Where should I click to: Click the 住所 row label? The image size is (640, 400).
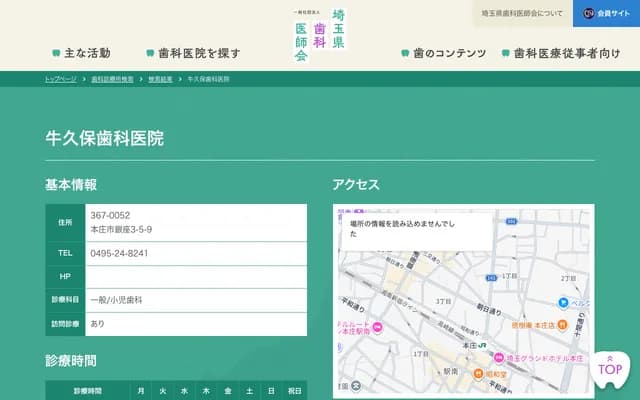tap(65, 222)
